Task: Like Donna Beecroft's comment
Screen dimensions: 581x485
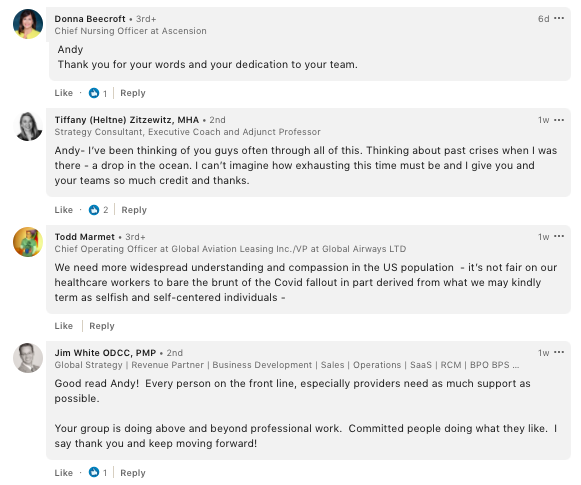Action: tap(64, 93)
